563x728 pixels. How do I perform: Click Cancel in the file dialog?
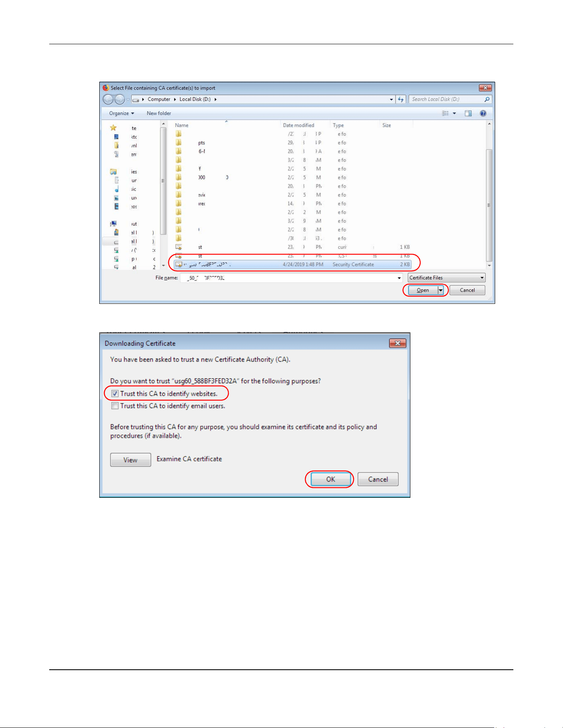[467, 290]
